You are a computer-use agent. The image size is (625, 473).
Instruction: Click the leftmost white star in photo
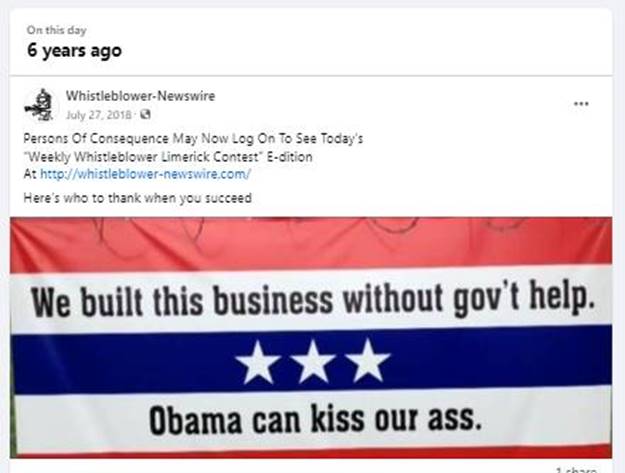pos(258,362)
